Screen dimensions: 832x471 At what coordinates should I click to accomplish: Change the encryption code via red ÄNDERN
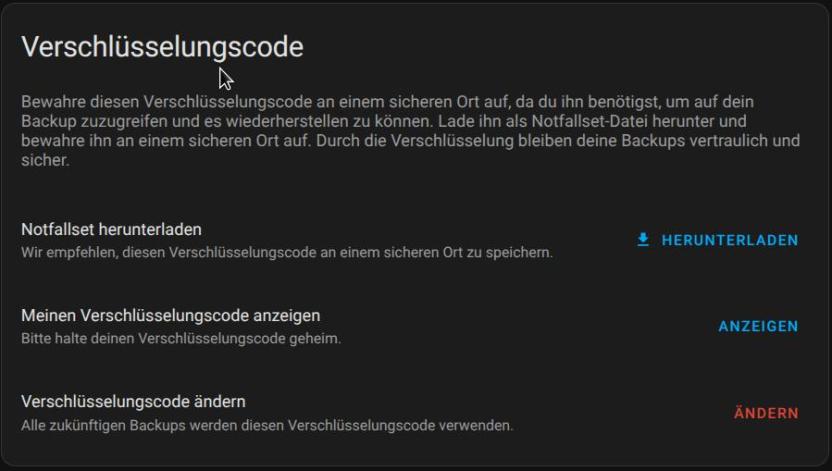coord(766,412)
